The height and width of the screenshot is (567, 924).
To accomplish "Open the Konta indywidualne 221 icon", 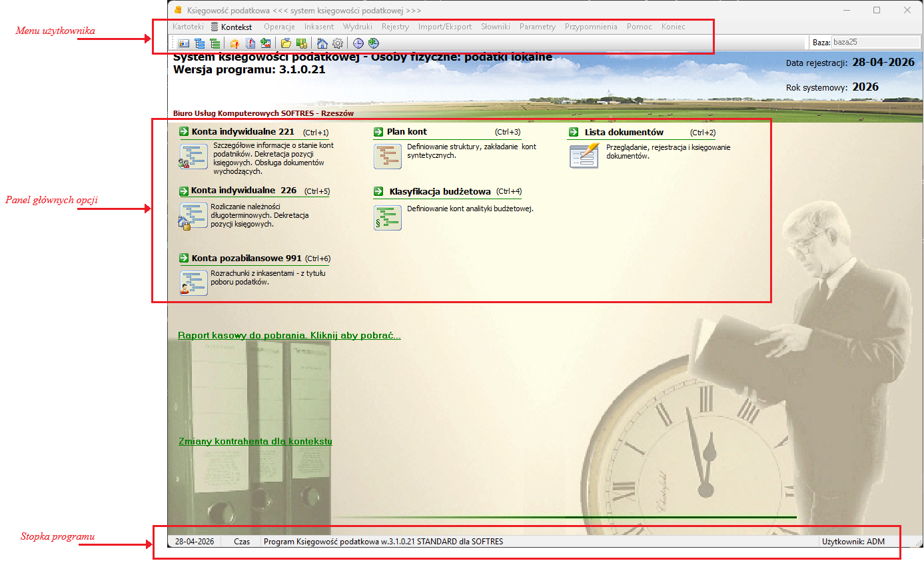I will click(x=193, y=155).
